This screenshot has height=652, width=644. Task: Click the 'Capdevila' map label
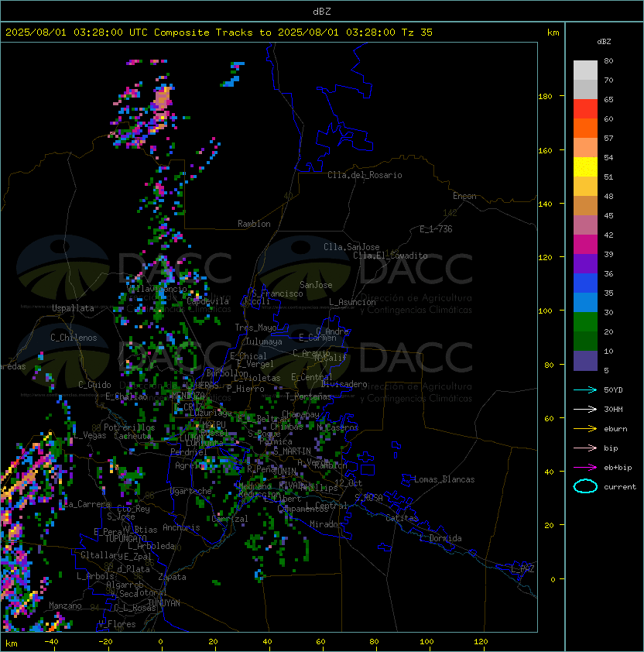[x=207, y=301]
